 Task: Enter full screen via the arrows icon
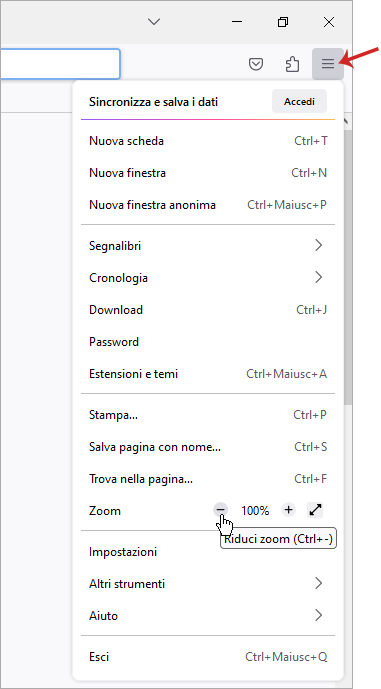(x=316, y=510)
